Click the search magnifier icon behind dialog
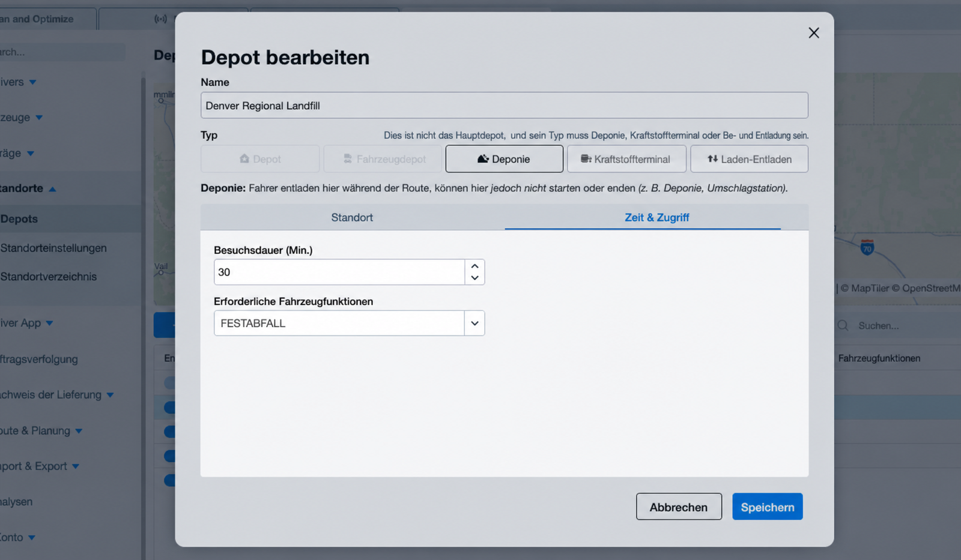Image resolution: width=961 pixels, height=560 pixels. tap(843, 325)
